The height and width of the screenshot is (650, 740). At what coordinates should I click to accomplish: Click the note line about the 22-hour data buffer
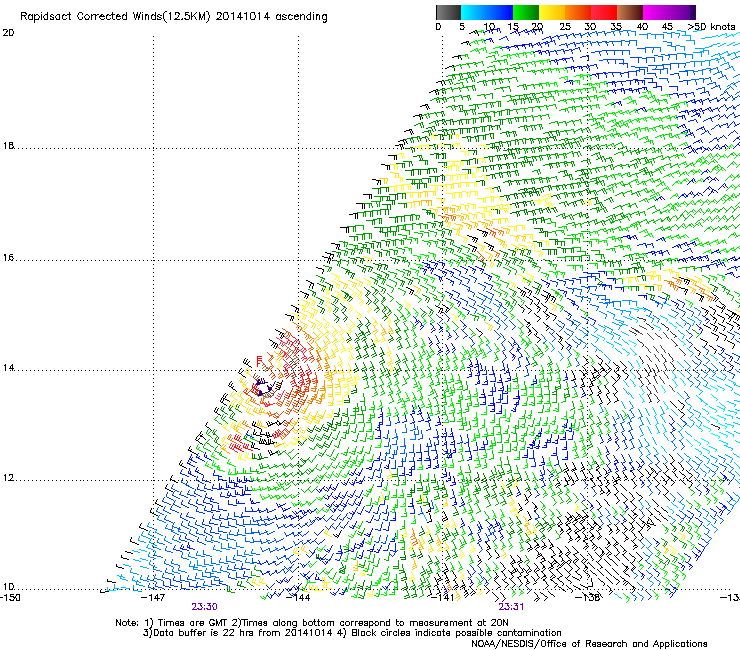tap(352, 633)
